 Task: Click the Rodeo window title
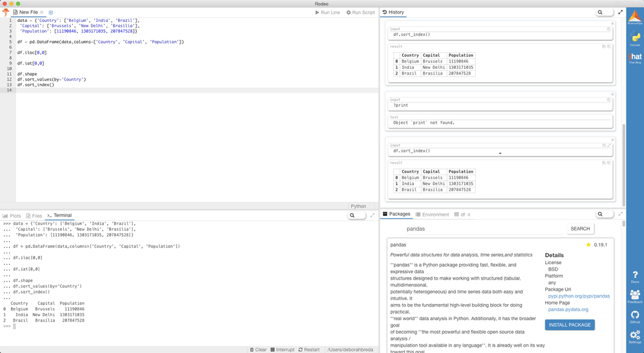[x=322, y=4]
